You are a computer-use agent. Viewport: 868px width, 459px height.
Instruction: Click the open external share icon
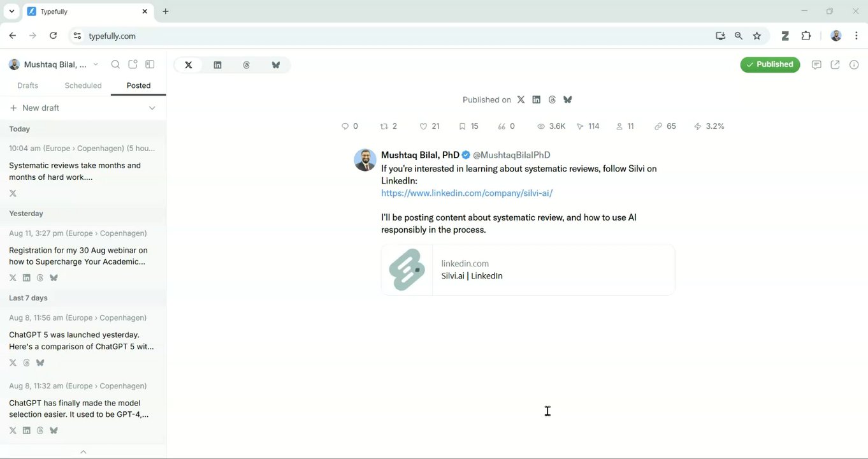tap(835, 64)
